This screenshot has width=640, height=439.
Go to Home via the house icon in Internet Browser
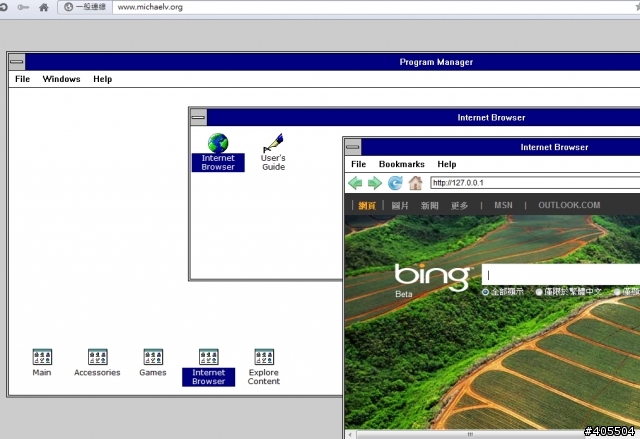pos(416,183)
